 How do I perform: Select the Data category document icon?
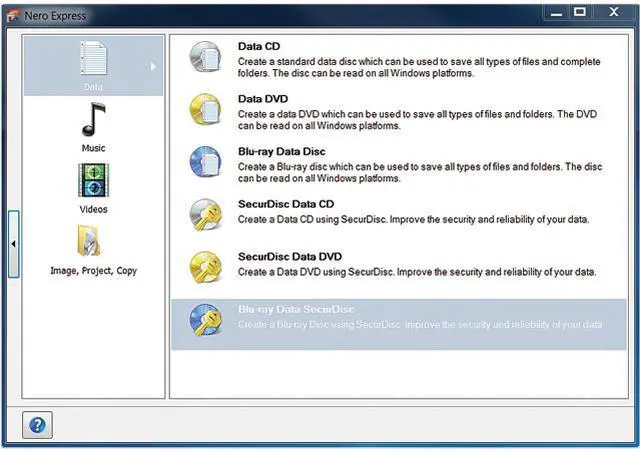point(93,58)
